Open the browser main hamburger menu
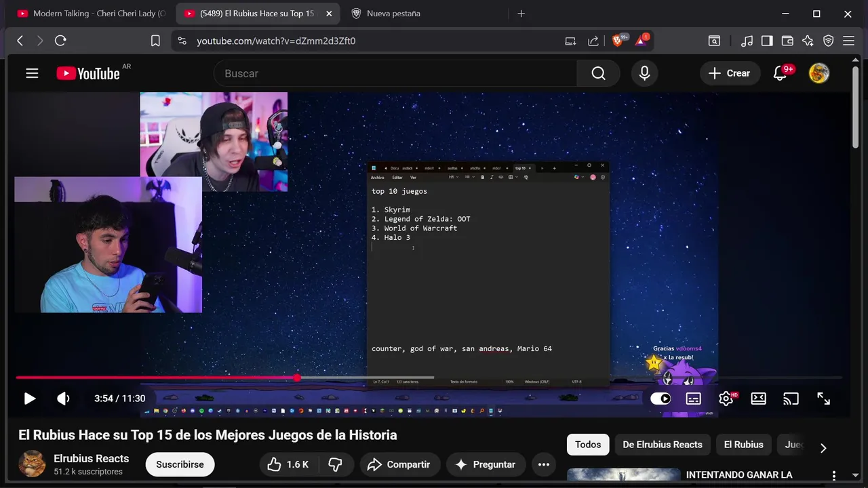 point(848,41)
